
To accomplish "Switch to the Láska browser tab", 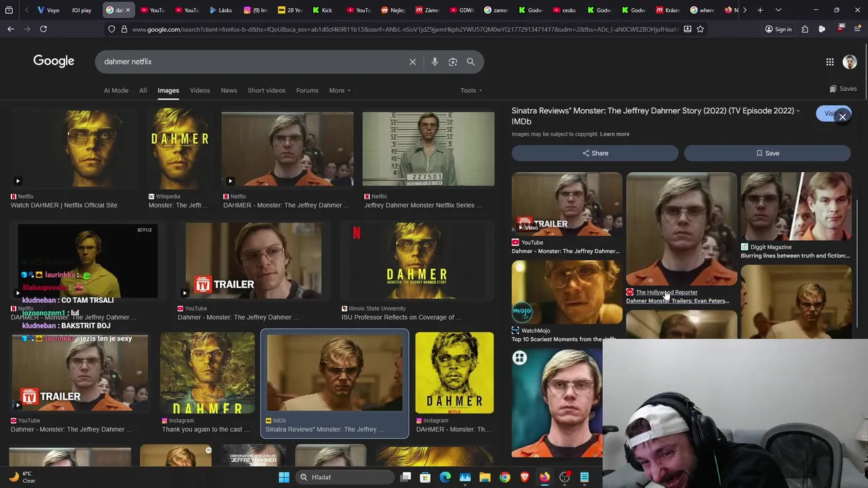I will point(220,10).
